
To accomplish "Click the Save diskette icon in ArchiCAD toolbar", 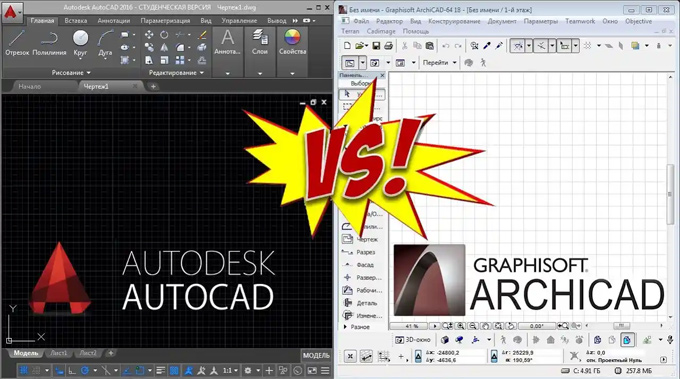I will (376, 46).
